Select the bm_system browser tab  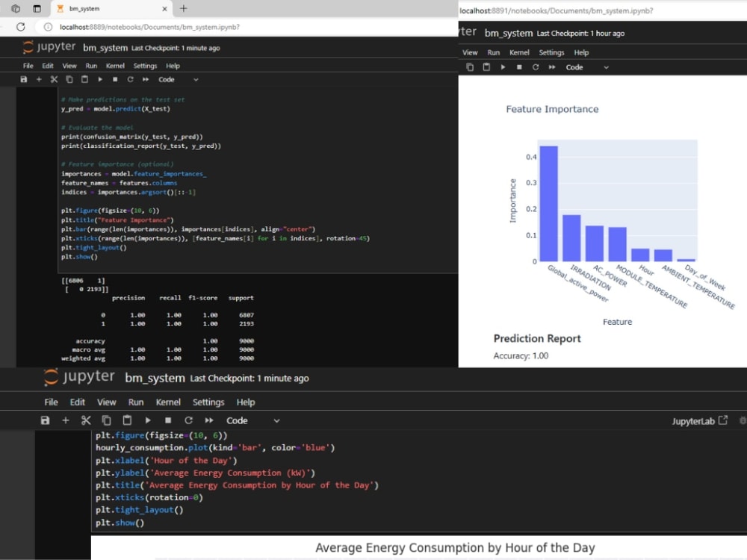[x=111, y=8]
